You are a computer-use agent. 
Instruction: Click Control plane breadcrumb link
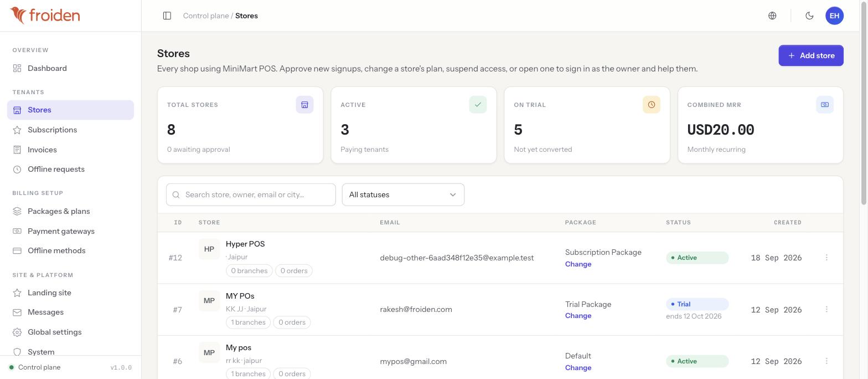click(x=206, y=16)
